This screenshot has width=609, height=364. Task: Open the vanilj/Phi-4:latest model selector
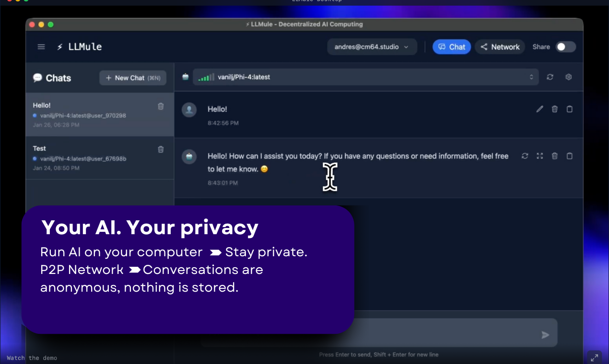click(x=365, y=77)
